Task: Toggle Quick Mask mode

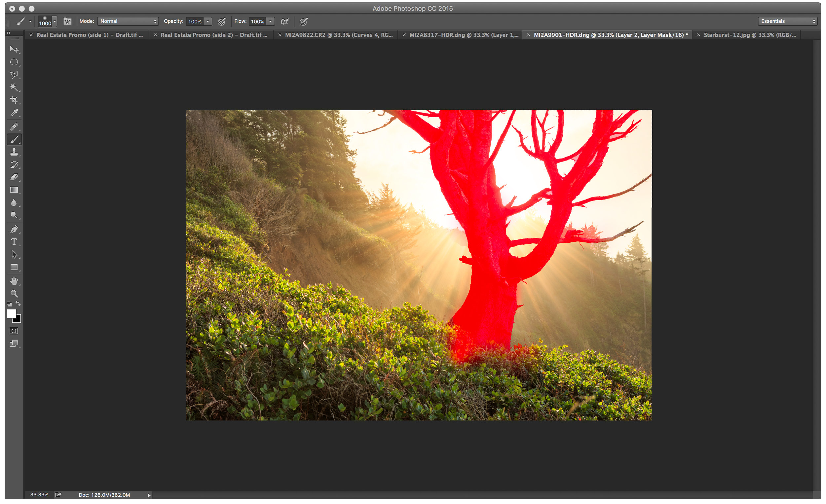Action: click(x=14, y=331)
